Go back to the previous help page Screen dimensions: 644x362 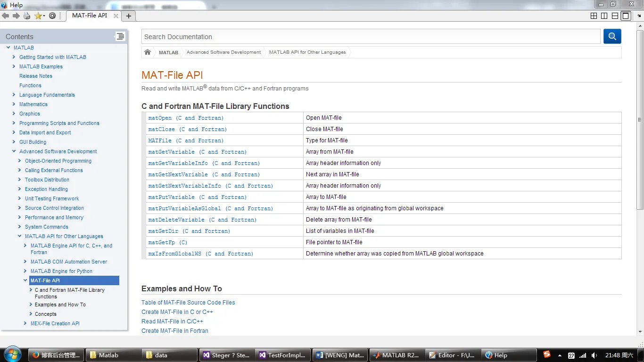click(x=6, y=16)
